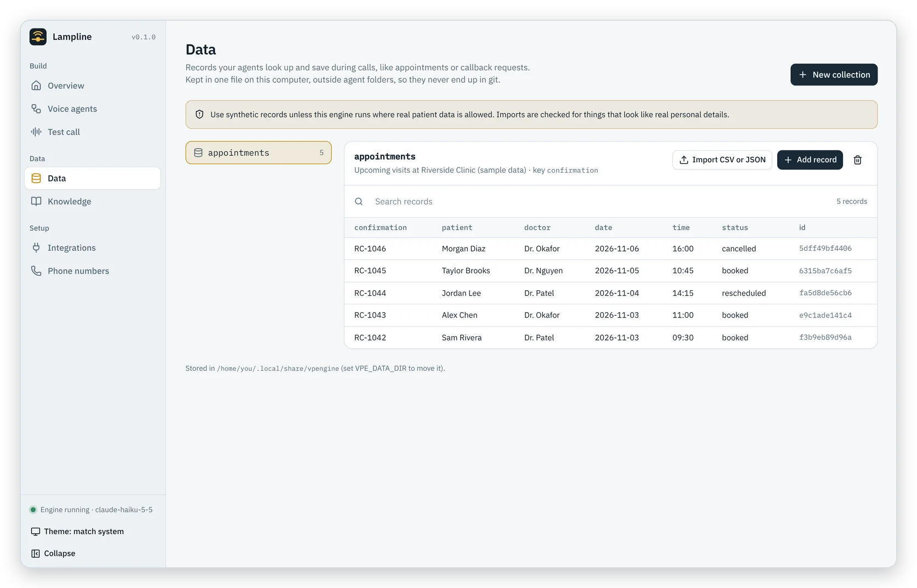Click the patient column header

click(x=457, y=228)
